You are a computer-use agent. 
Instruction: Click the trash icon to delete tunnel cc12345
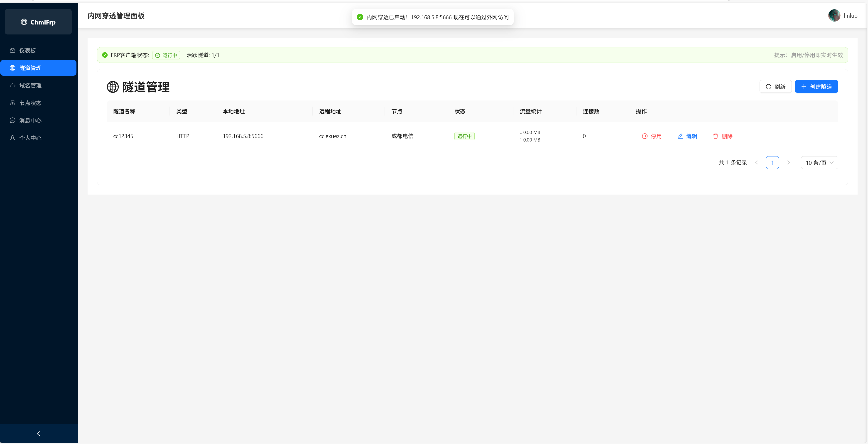tap(716, 136)
